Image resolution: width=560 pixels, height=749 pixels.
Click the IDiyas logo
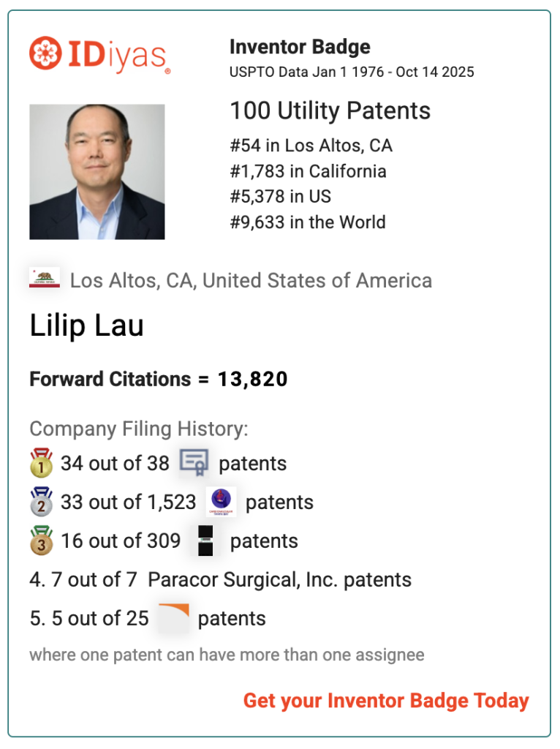tap(100, 55)
